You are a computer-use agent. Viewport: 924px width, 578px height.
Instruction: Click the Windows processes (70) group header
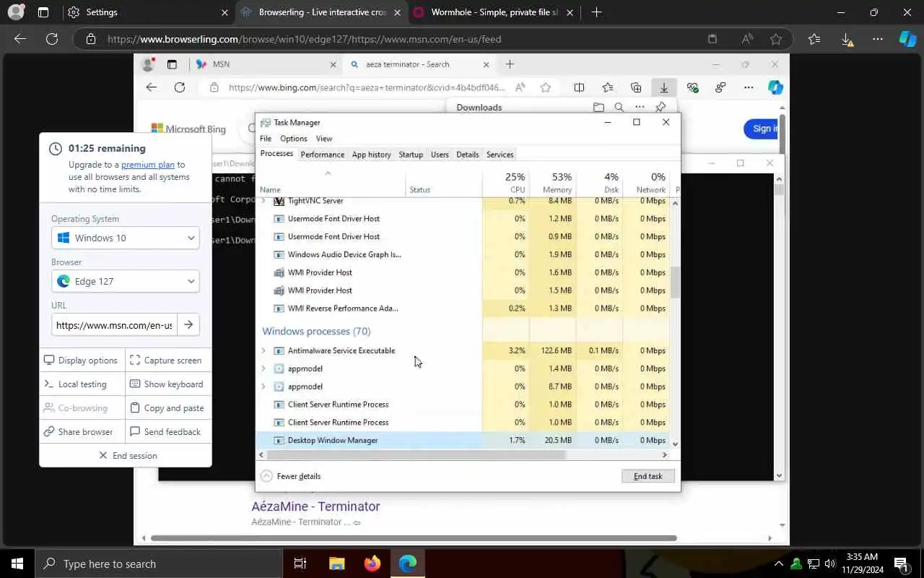[316, 331]
